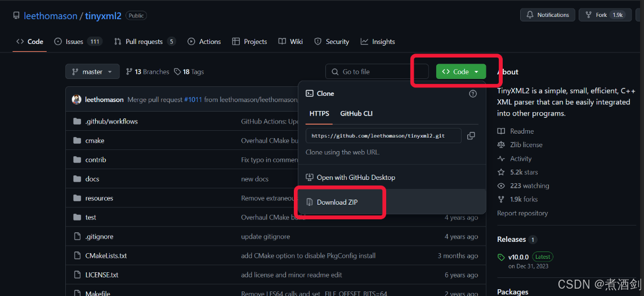Click the Notifications button

[x=548, y=15]
